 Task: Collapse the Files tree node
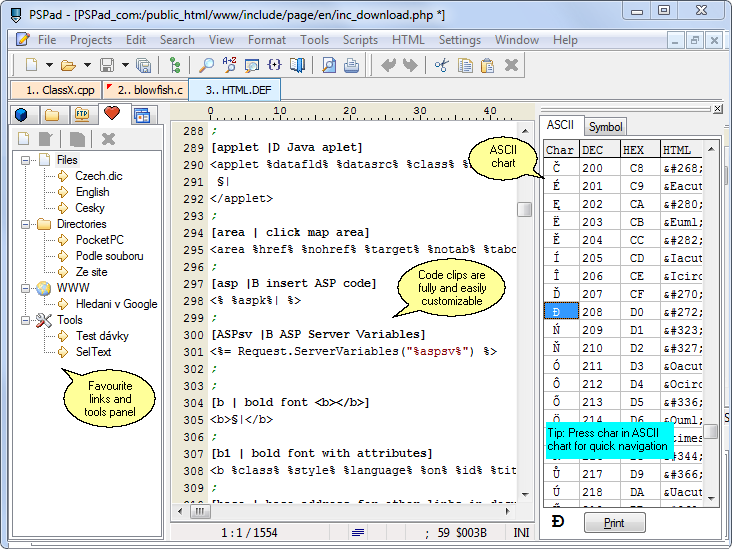click(x=25, y=160)
